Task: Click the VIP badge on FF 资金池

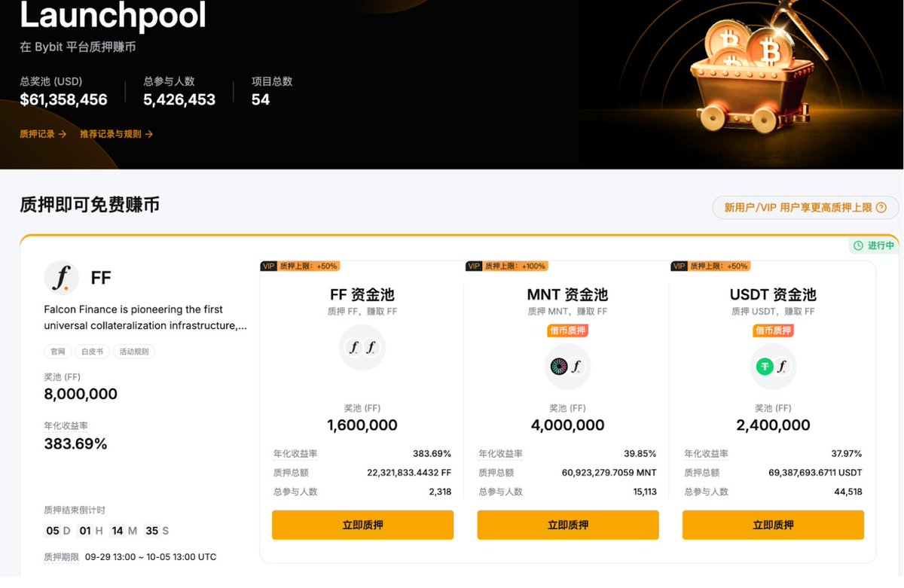Action: 268,266
